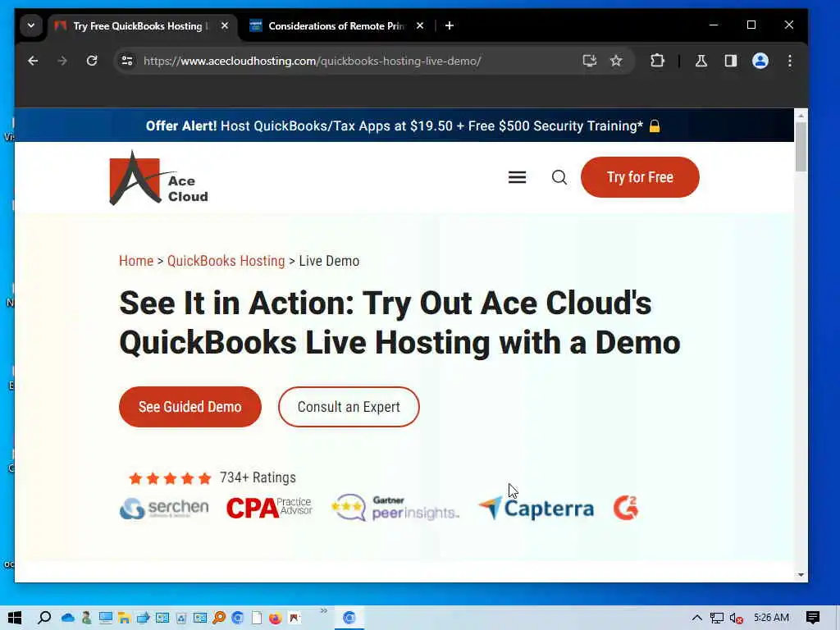
Task: Click the 734+ Ratings text
Action: click(x=258, y=477)
